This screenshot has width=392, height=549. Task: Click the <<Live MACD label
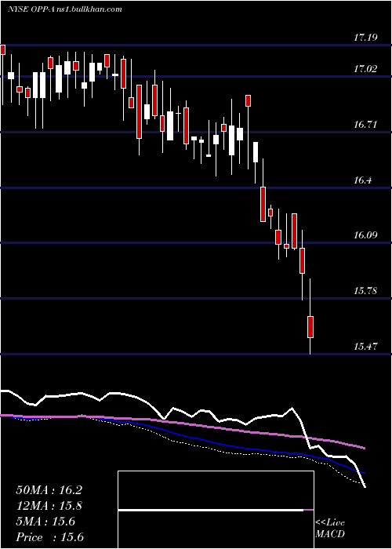330,529
